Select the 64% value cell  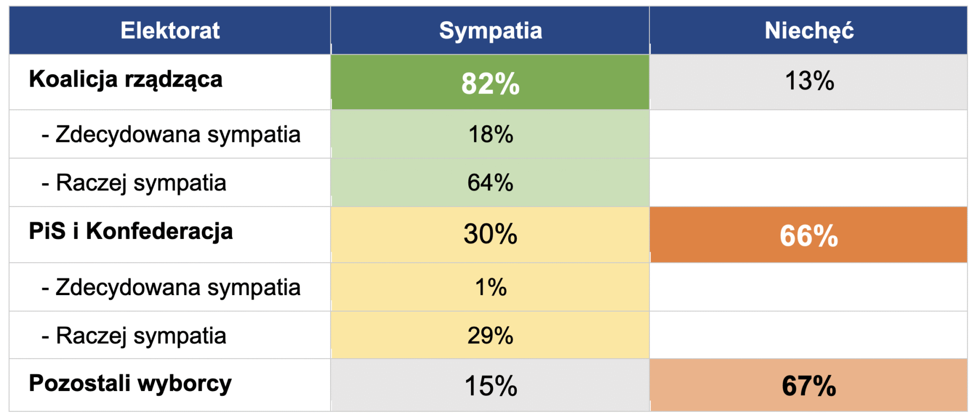pos(490,183)
